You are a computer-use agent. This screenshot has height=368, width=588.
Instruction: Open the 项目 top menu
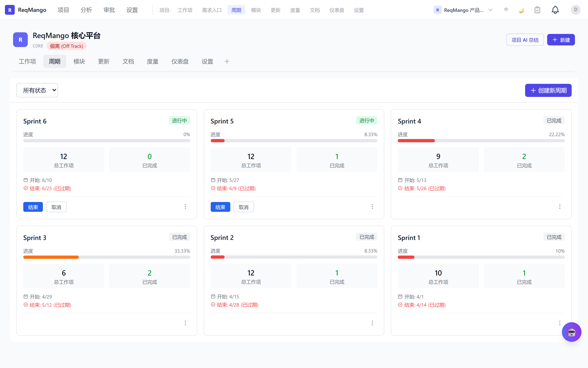pyautogui.click(x=63, y=10)
